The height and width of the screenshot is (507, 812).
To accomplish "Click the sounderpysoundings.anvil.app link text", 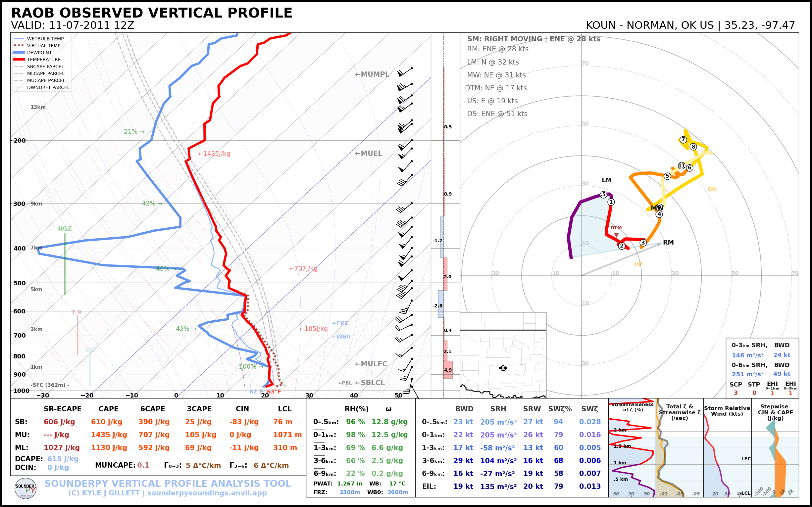I will click(x=207, y=493).
